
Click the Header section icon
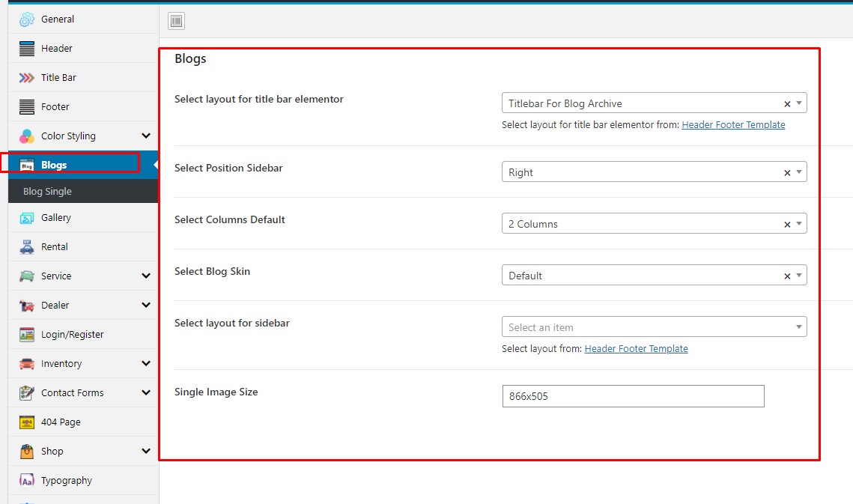27,49
